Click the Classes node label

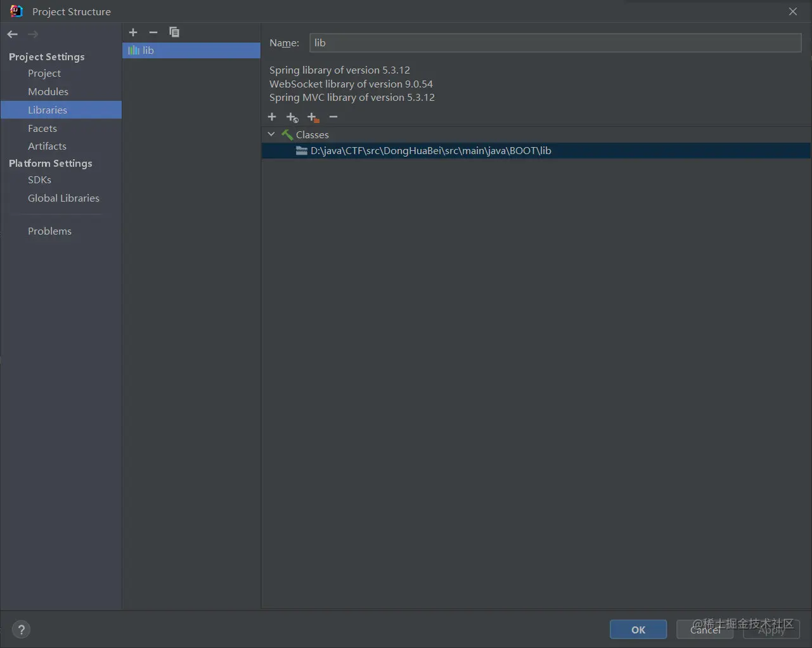[x=313, y=135]
